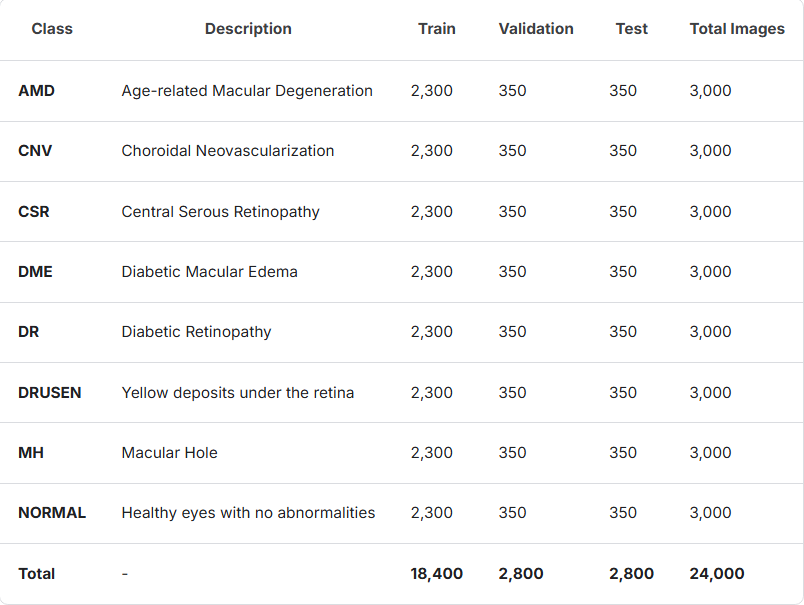
Task: Click the 18,400 train total cell
Action: tap(436, 574)
